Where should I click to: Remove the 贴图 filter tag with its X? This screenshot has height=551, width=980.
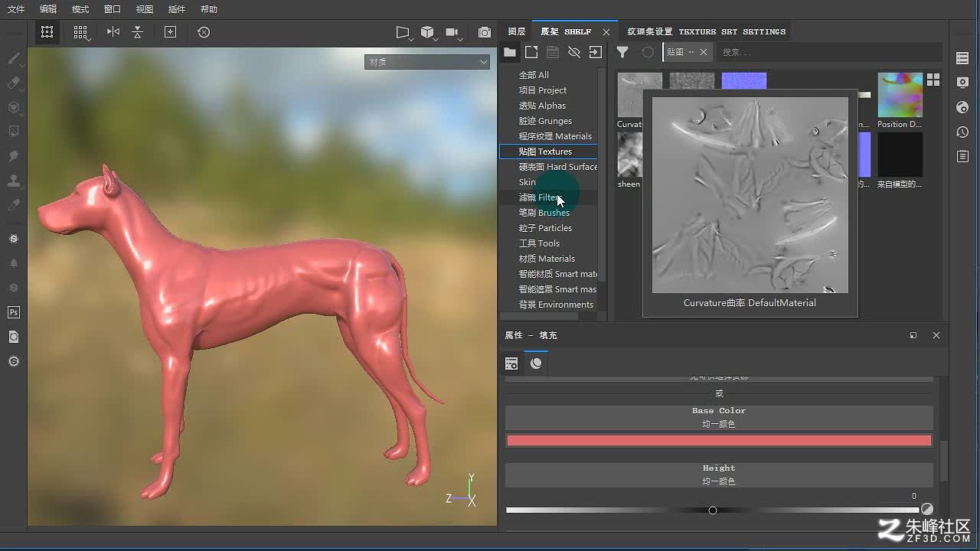click(704, 52)
